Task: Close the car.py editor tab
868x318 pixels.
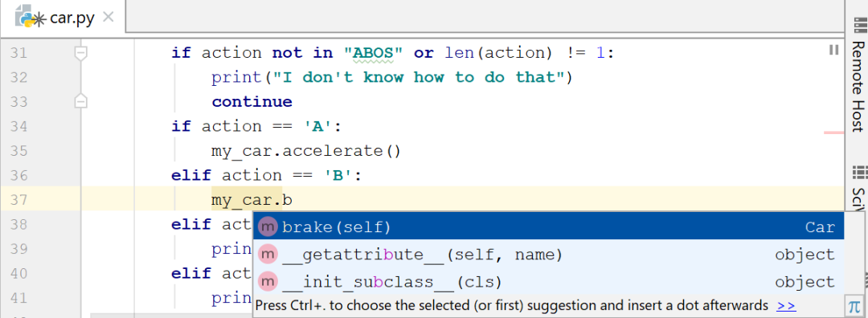Action: pyautogui.click(x=108, y=17)
